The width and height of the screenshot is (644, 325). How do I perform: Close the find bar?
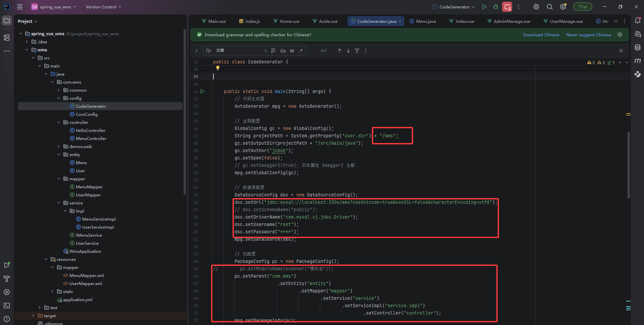pyautogui.click(x=621, y=51)
